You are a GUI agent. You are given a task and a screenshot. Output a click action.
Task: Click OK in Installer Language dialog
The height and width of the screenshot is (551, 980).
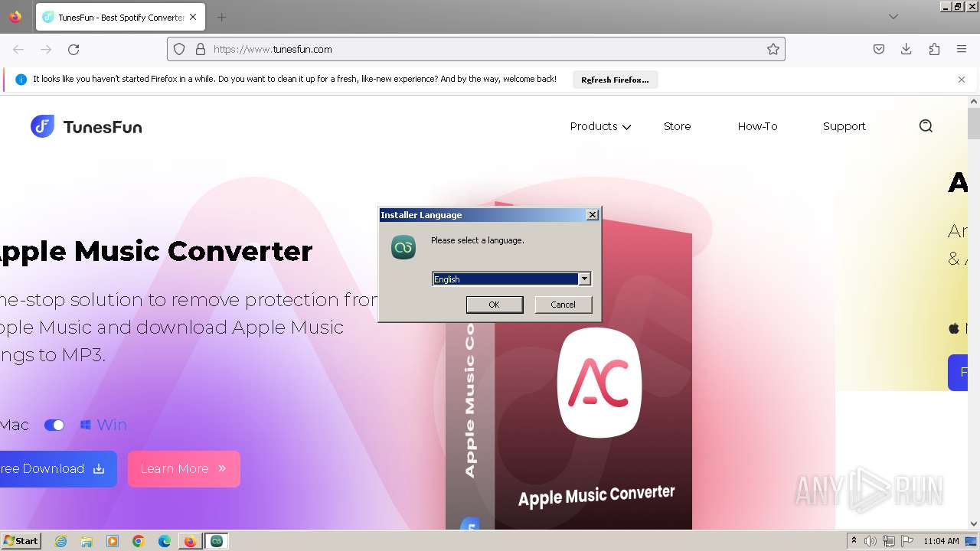coord(495,305)
